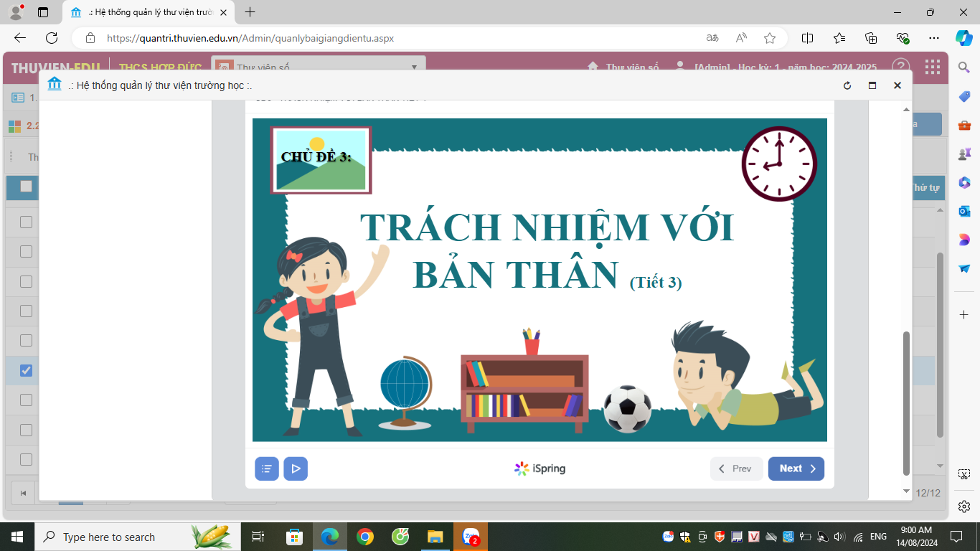This screenshot has width=980, height=551.
Task: Maximize the library management dialog
Action: [x=872, y=85]
